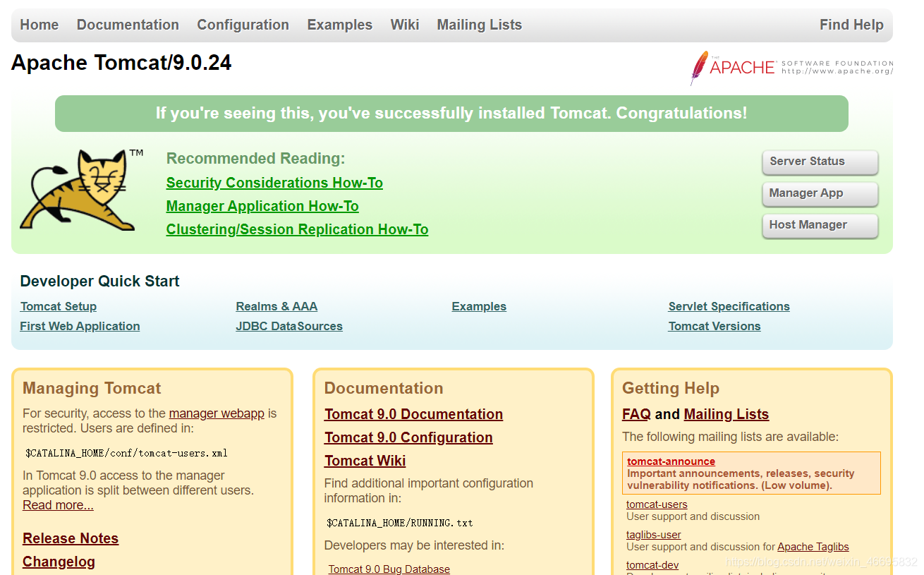The height and width of the screenshot is (575, 924).
Task: Open the Servlet Specifications link
Action: [729, 306]
